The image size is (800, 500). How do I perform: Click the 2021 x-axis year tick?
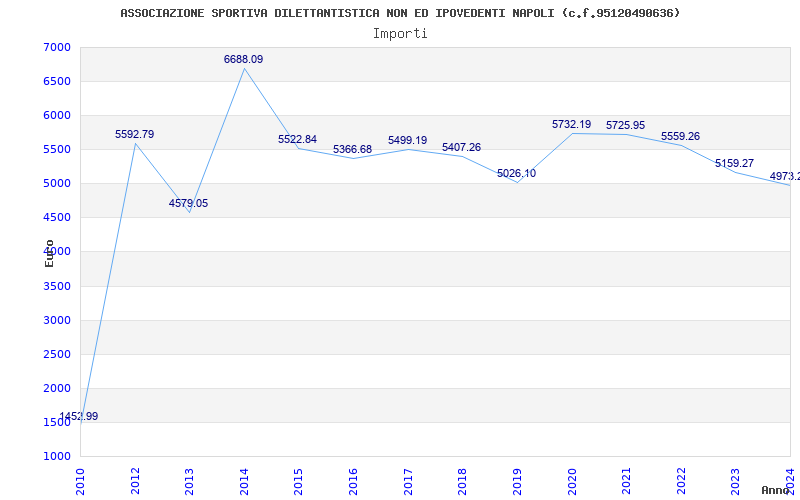tap(626, 481)
